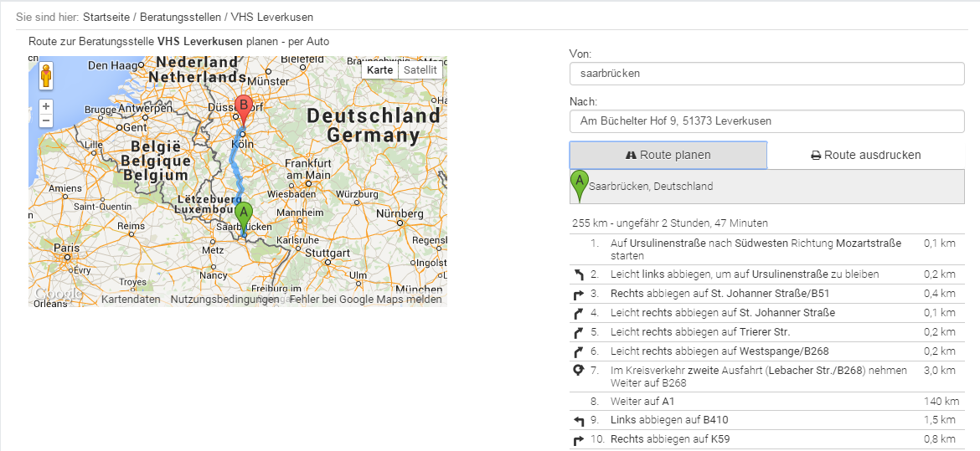Image resolution: width=980 pixels, height=451 pixels.
Task: Click Frankfurt am Main label on map
Action: [307, 169]
